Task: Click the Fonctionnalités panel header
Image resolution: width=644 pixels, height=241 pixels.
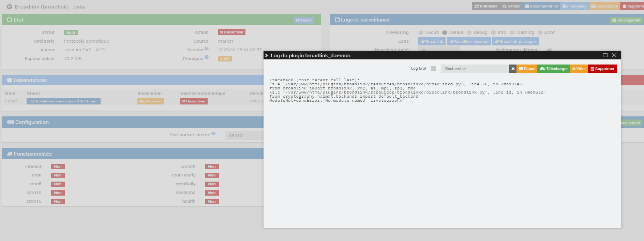Action: (133, 154)
